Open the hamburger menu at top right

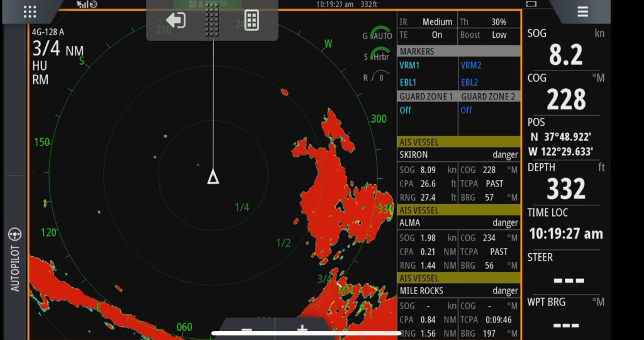tap(582, 11)
